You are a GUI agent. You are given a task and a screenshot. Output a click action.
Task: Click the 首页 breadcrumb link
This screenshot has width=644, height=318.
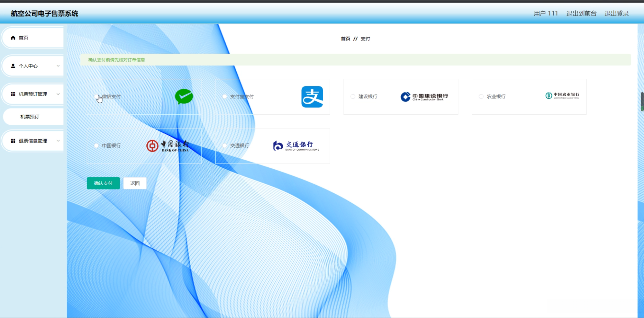click(x=346, y=39)
